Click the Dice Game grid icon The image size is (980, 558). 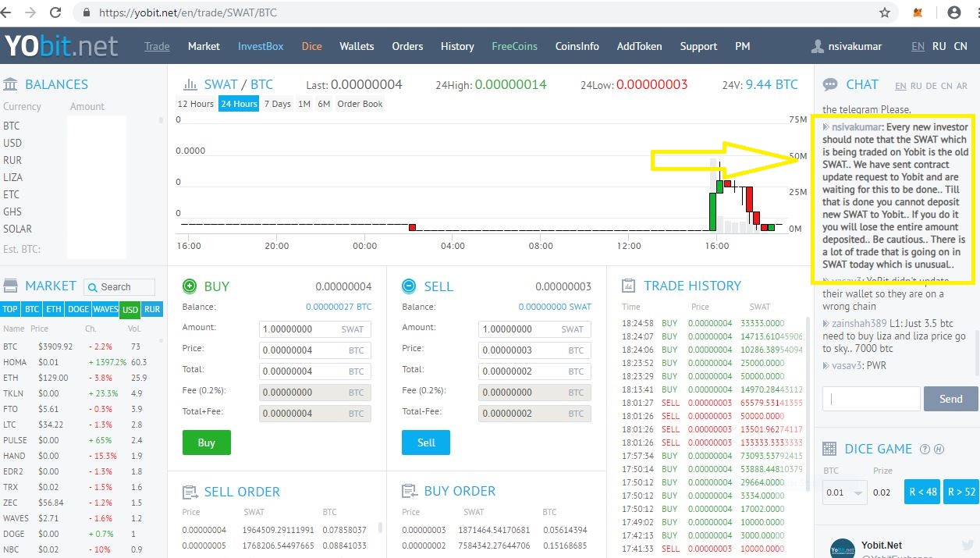coord(830,449)
